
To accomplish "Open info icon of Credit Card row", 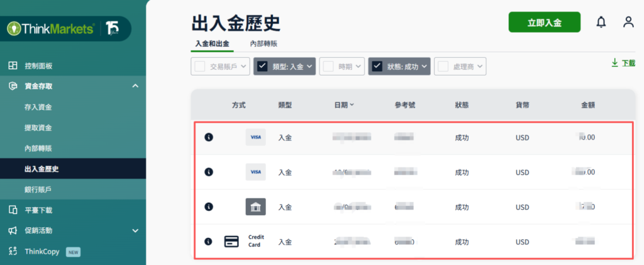I will click(209, 242).
